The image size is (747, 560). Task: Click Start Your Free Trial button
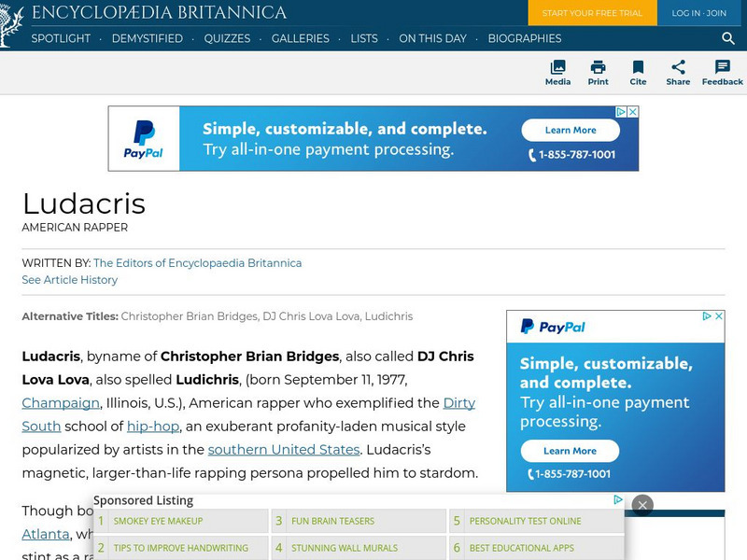(592, 13)
